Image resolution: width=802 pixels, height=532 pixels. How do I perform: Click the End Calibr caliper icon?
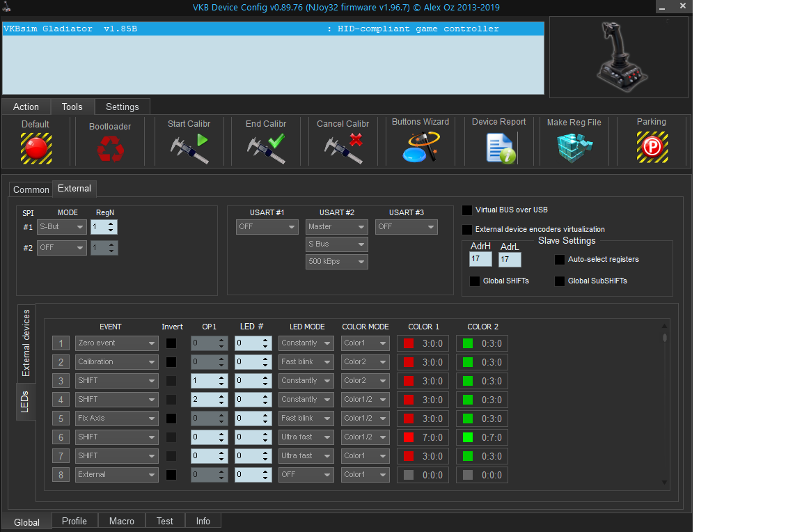pos(266,148)
